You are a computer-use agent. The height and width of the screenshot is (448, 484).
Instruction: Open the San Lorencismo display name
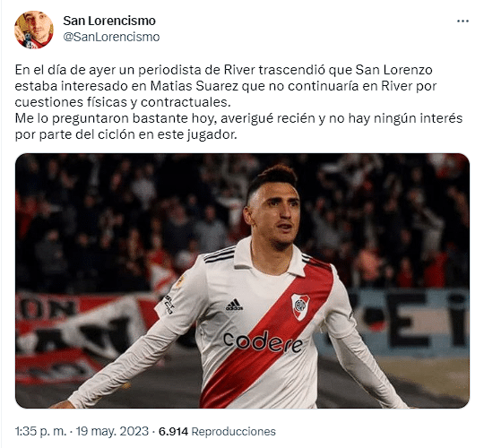[109, 21]
